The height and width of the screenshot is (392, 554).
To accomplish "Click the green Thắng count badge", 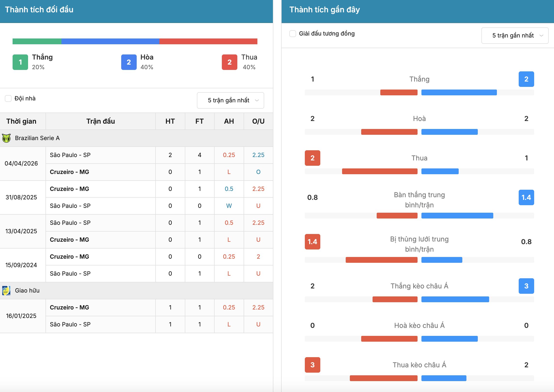I will (20, 62).
